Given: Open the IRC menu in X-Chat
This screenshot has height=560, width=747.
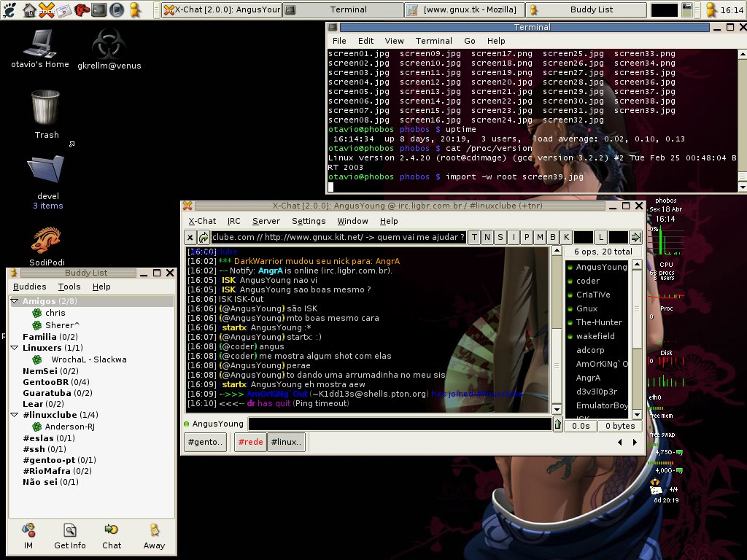Looking at the screenshot, I should [x=234, y=221].
